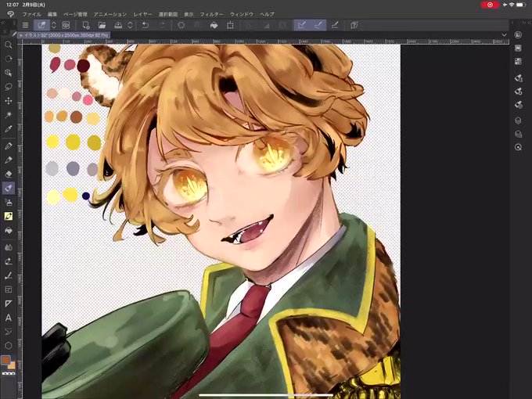Click the horizontal ruler above the canvas
The height and width of the screenshot is (399, 532).
[x=265, y=41]
